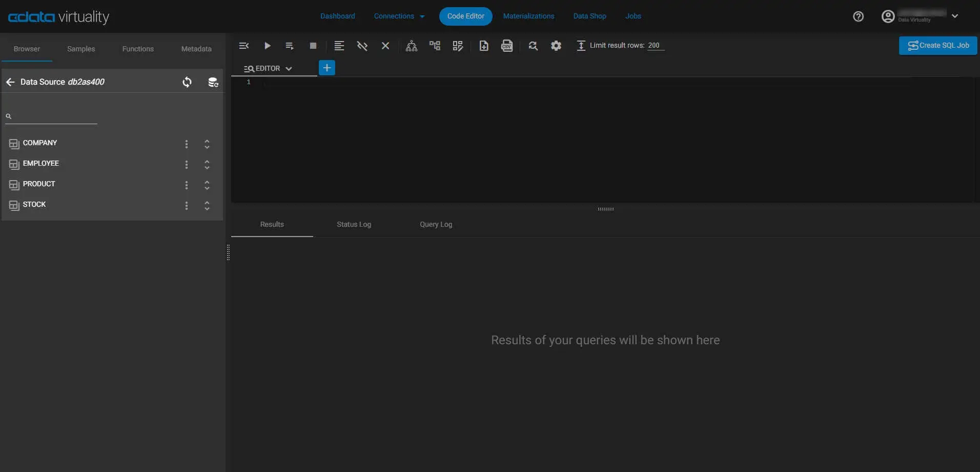Open the Connections dropdown menu

coord(399,16)
